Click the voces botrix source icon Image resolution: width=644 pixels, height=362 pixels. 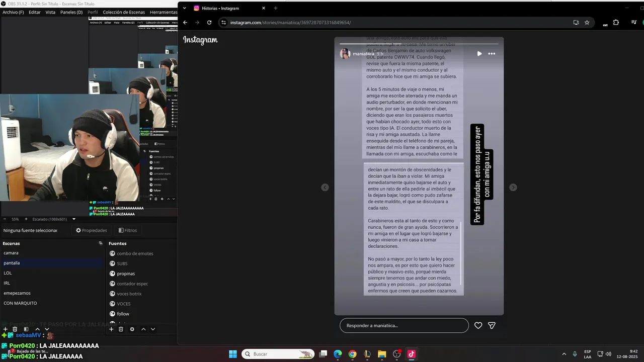[x=112, y=294]
